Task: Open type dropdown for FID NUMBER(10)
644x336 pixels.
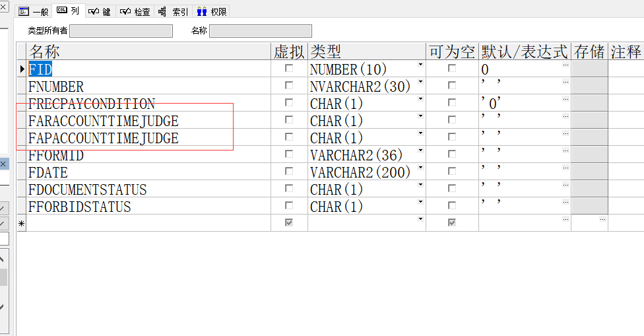Action: [420, 65]
